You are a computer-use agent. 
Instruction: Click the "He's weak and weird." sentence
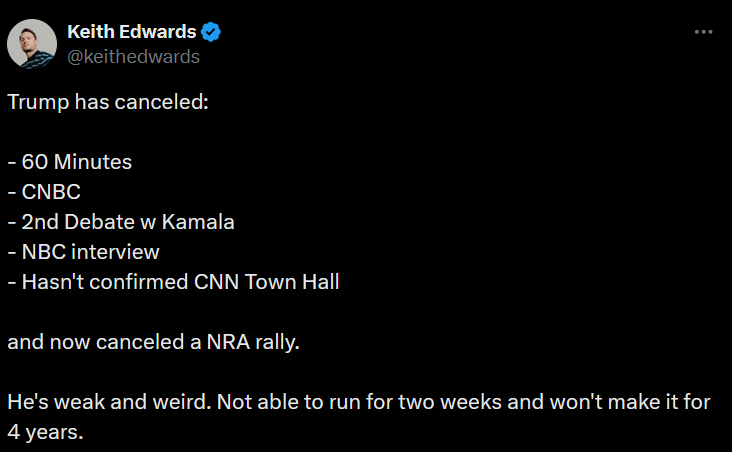103,402
